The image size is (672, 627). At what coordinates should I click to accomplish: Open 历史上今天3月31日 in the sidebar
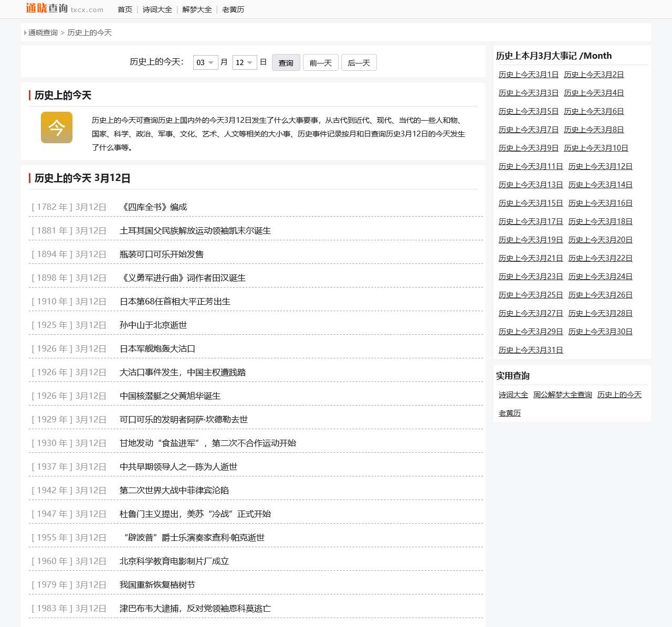pos(530,349)
